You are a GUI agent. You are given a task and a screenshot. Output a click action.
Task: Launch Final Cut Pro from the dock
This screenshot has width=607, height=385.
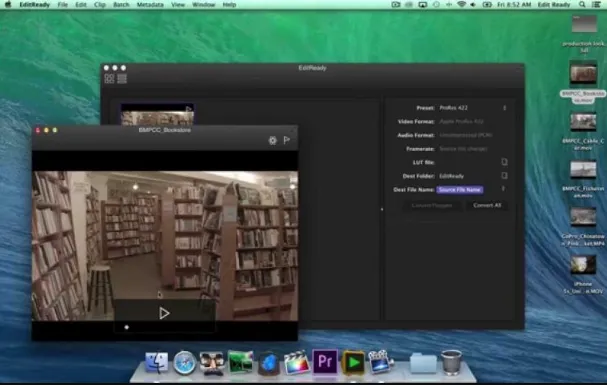pos(297,363)
